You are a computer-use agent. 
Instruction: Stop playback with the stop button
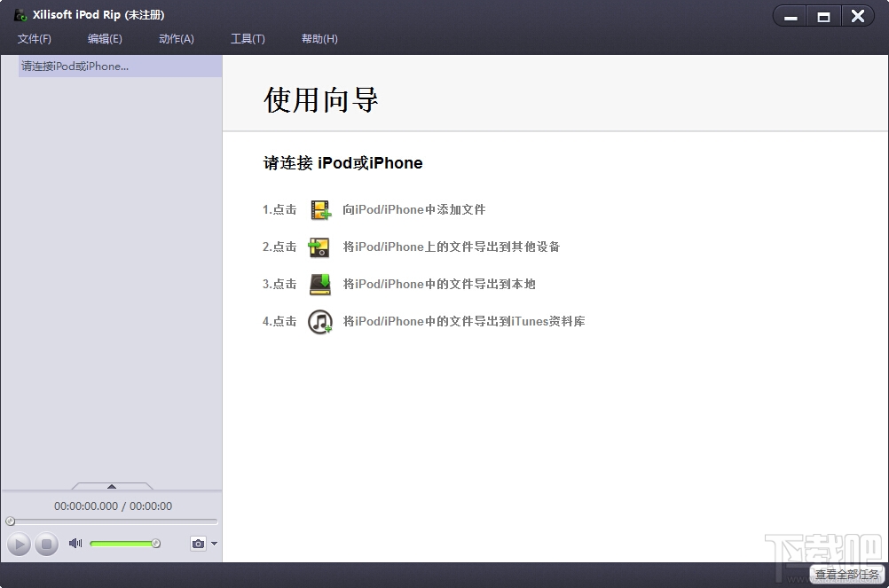point(46,545)
